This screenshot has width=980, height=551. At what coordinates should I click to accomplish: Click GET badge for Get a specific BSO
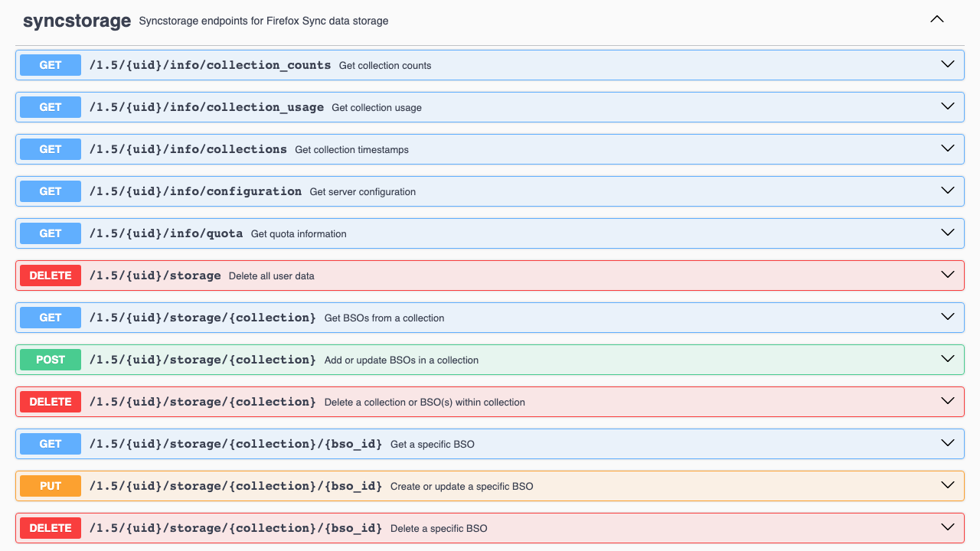point(51,444)
